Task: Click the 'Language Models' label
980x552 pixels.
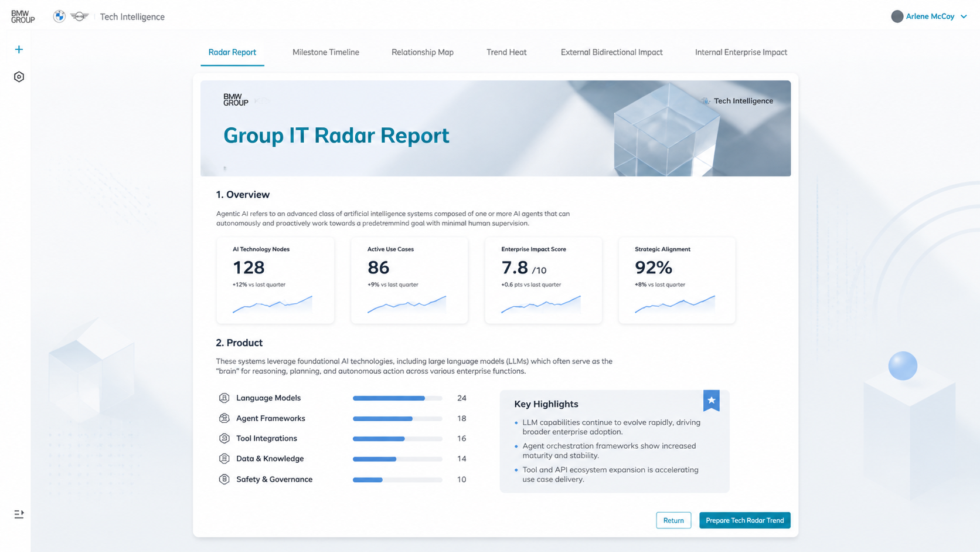Action: 268,398
